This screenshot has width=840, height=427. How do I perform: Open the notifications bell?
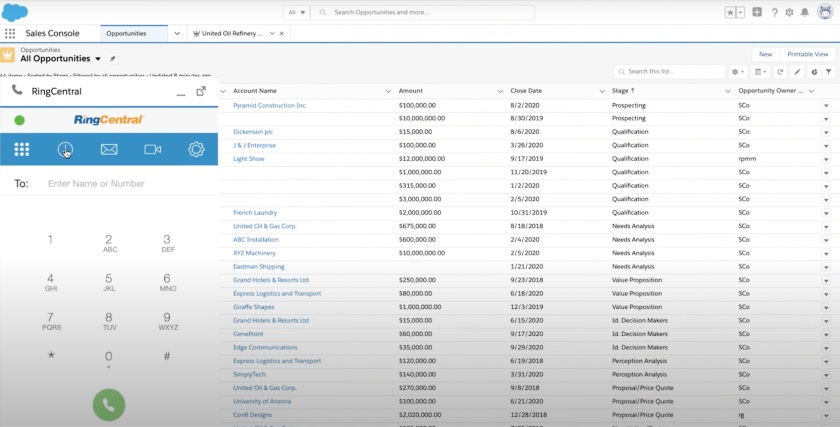[805, 12]
